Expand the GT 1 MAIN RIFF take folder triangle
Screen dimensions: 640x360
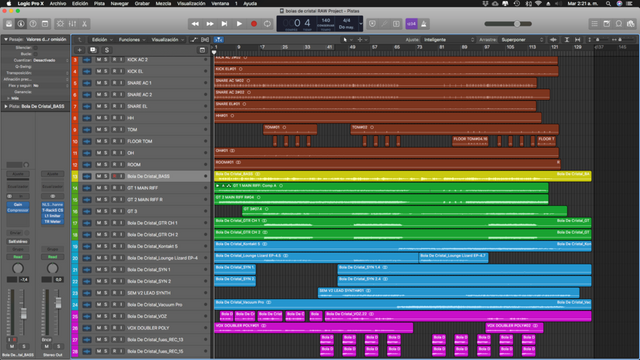[x=218, y=186]
